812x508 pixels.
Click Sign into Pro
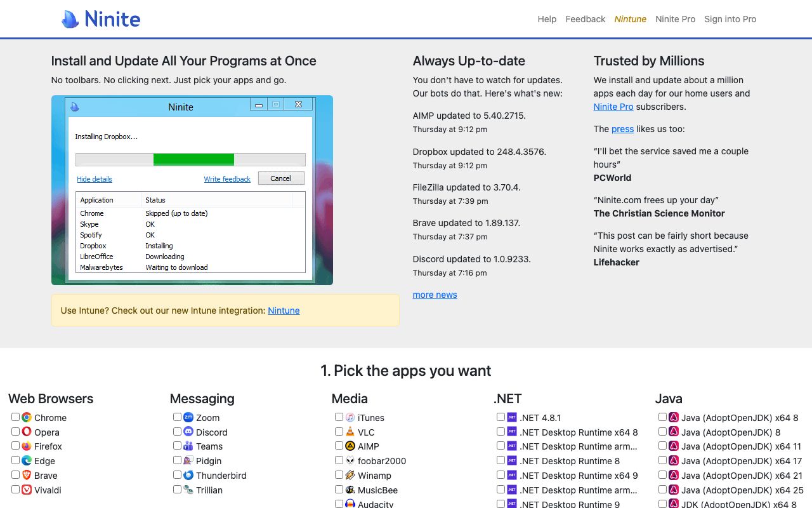pos(730,19)
